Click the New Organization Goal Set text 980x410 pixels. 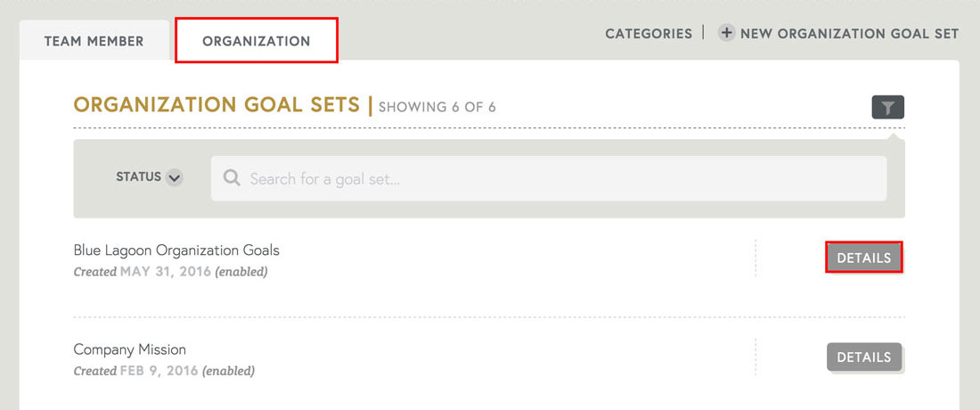849,34
